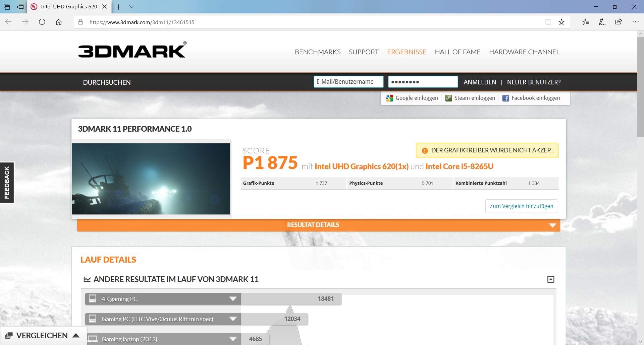Open the Support menu item
Screen dimensions: 644x345
pyautogui.click(x=364, y=52)
